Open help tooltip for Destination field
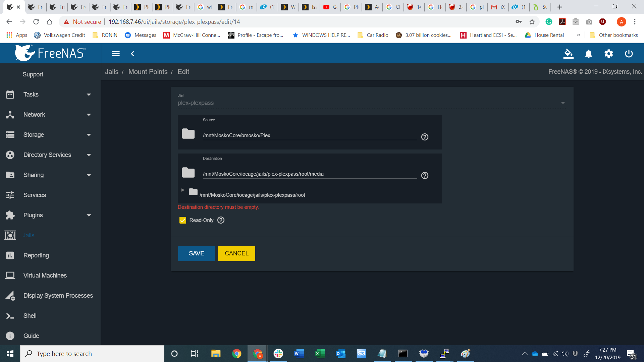Screen dimensions: 644x362 [x=425, y=176]
